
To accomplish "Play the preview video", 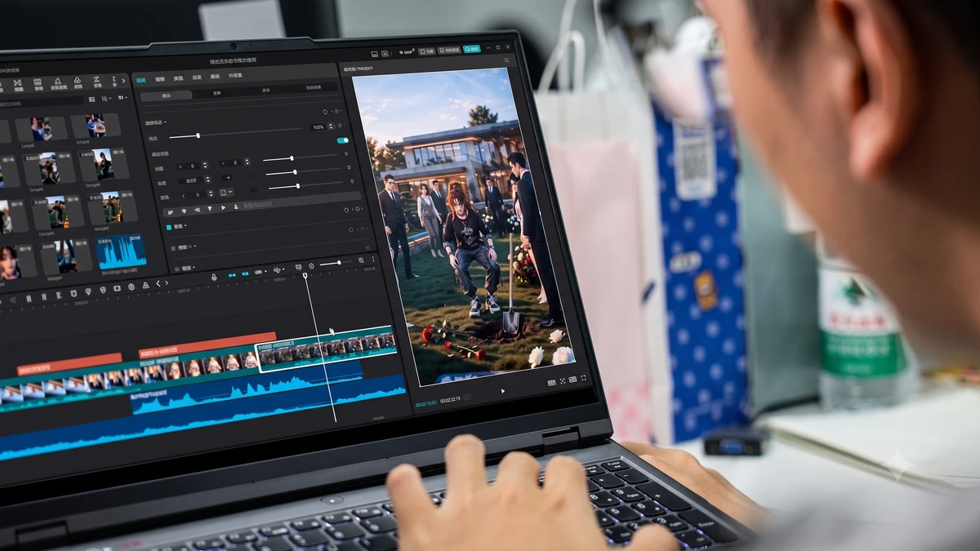I will click(x=502, y=391).
